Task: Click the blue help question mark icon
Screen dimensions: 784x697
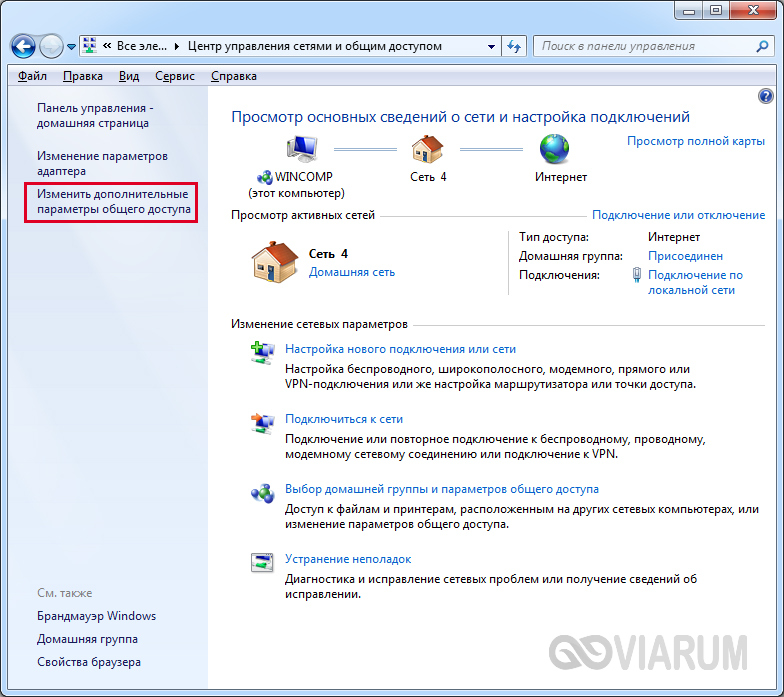Action: (766, 96)
